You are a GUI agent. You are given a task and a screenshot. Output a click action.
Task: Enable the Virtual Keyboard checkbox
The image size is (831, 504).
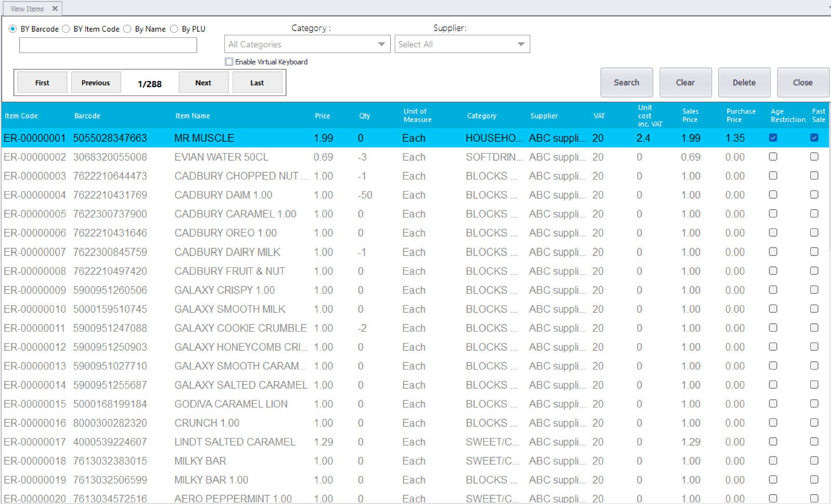[x=229, y=62]
